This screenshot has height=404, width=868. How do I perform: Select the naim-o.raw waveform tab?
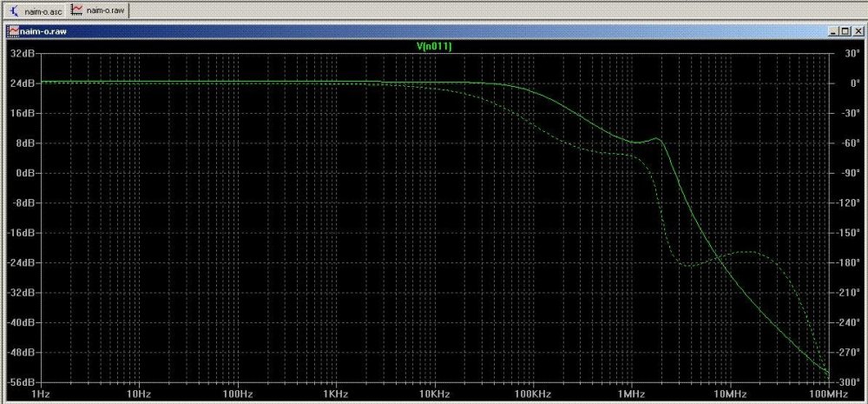tap(105, 10)
